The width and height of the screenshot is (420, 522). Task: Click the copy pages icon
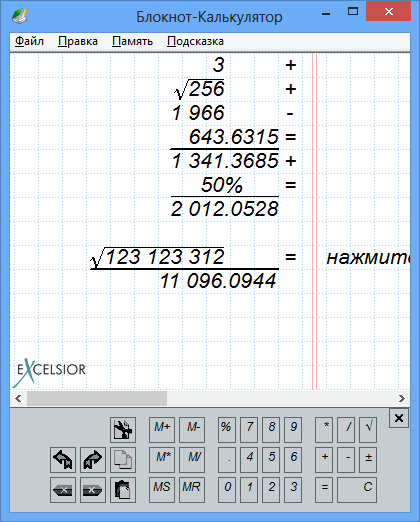[123, 460]
